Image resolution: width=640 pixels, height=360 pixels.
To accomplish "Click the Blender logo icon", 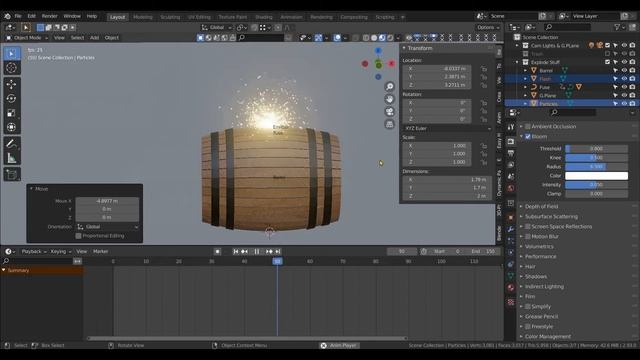I will click(x=7, y=16).
